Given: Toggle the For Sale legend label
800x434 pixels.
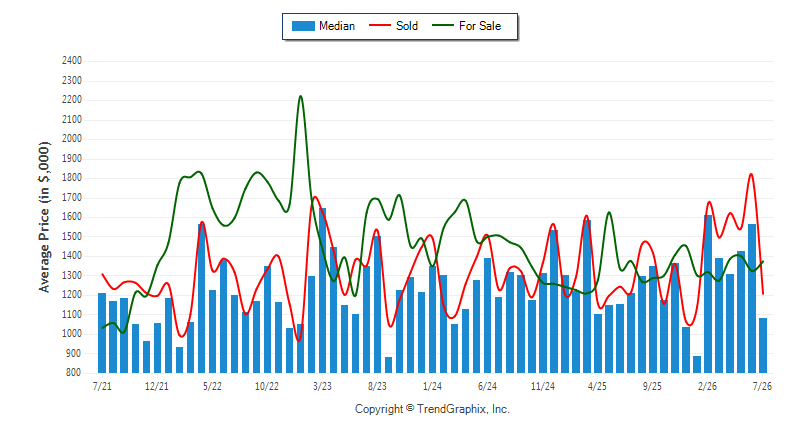Looking at the screenshot, I should [x=480, y=26].
